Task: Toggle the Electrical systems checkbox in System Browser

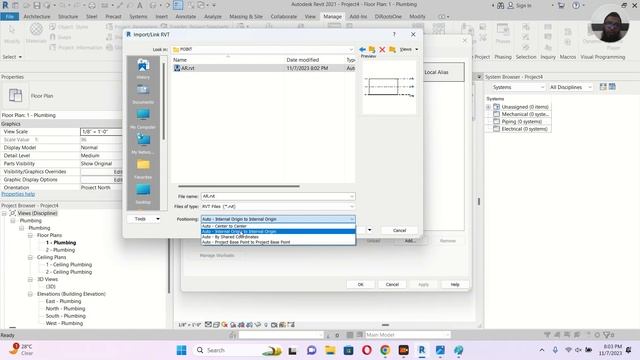Action: pos(496,129)
